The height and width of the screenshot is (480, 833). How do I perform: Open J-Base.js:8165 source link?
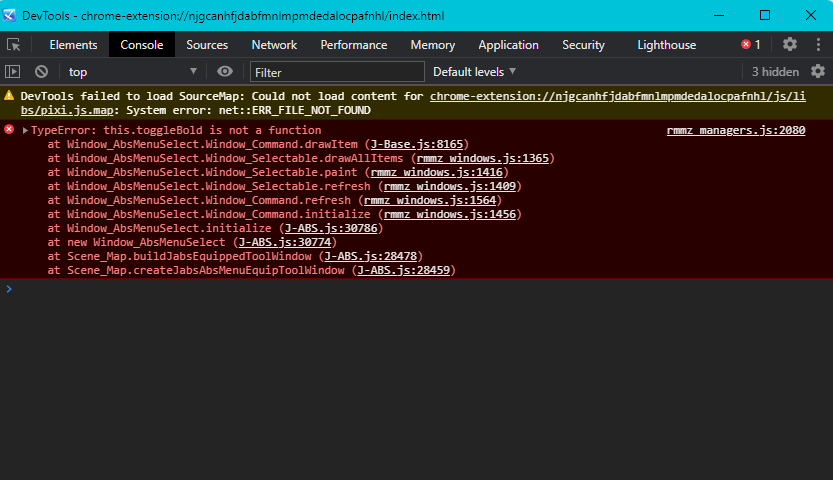click(x=416, y=144)
